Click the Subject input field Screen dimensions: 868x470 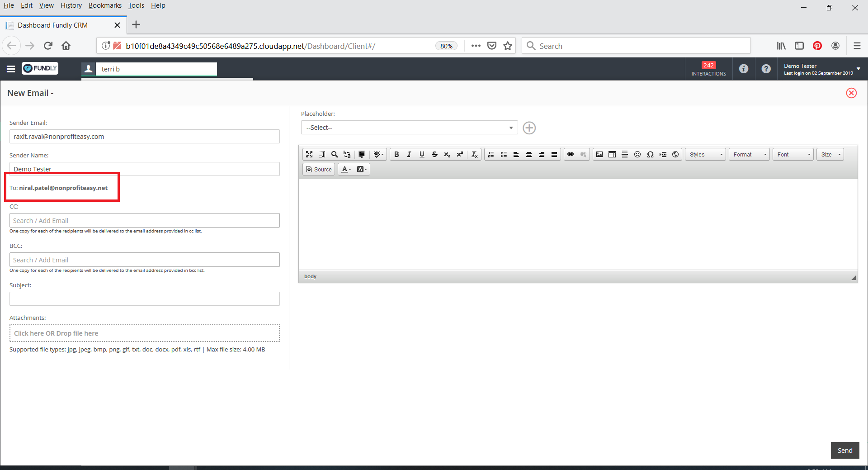tap(145, 299)
